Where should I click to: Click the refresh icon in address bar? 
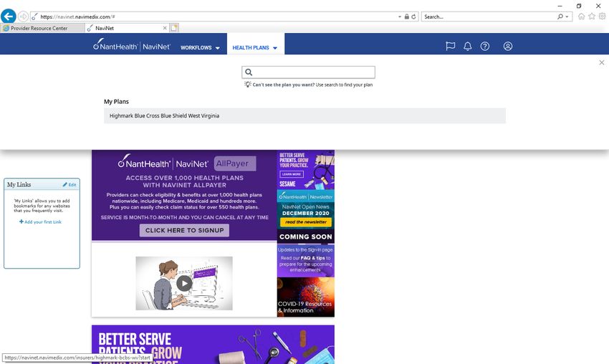413,16
